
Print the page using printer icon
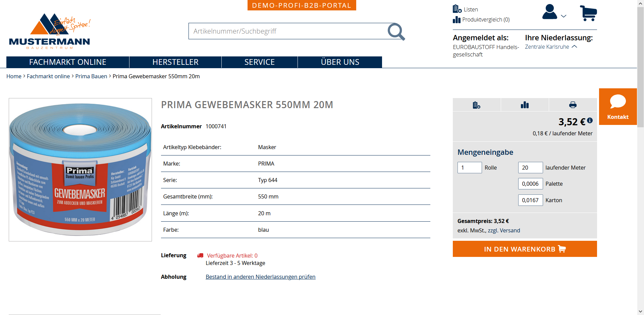point(573,105)
